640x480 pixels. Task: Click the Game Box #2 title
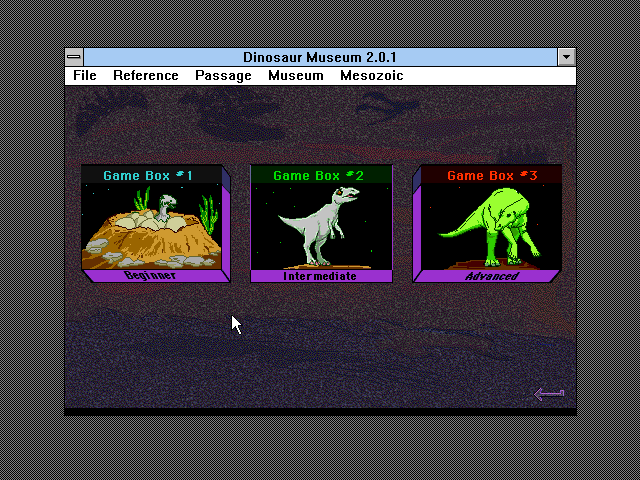318,176
